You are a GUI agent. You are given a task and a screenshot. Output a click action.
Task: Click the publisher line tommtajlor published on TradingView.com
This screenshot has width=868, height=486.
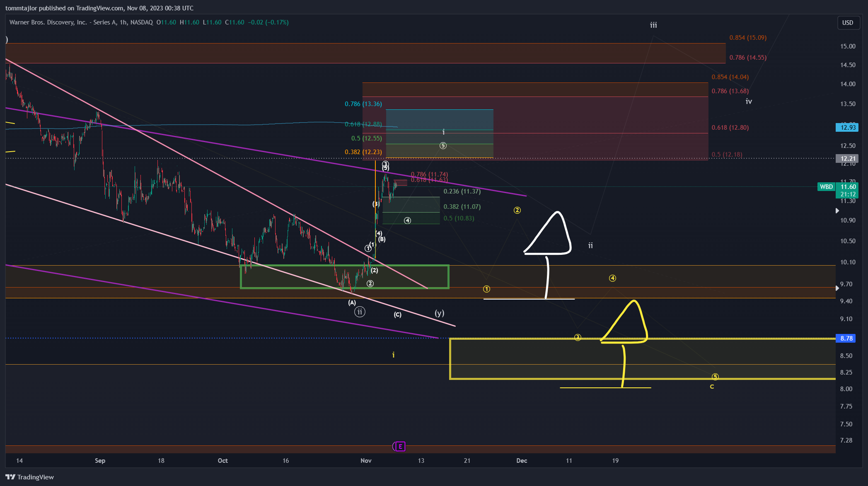coord(99,8)
